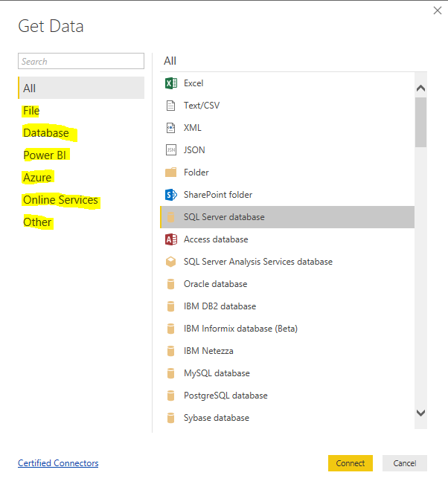Image resolution: width=448 pixels, height=487 pixels.
Task: Choose the Access database icon
Action: (x=170, y=239)
